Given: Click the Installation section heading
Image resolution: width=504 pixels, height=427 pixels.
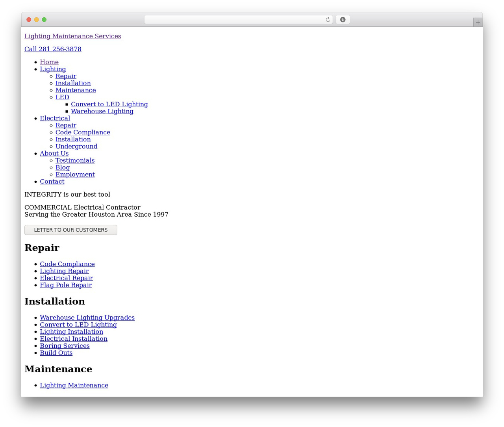Looking at the screenshot, I should 55,301.
